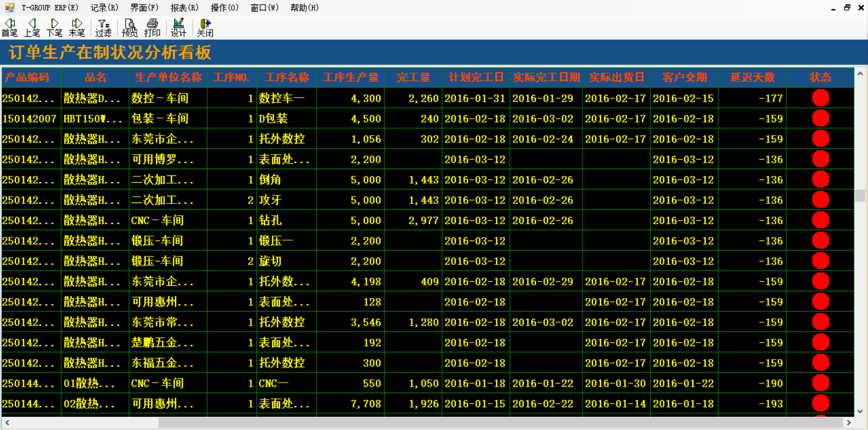Open the 窗口(W) menu
This screenshot has width=868, height=430.
click(x=264, y=8)
